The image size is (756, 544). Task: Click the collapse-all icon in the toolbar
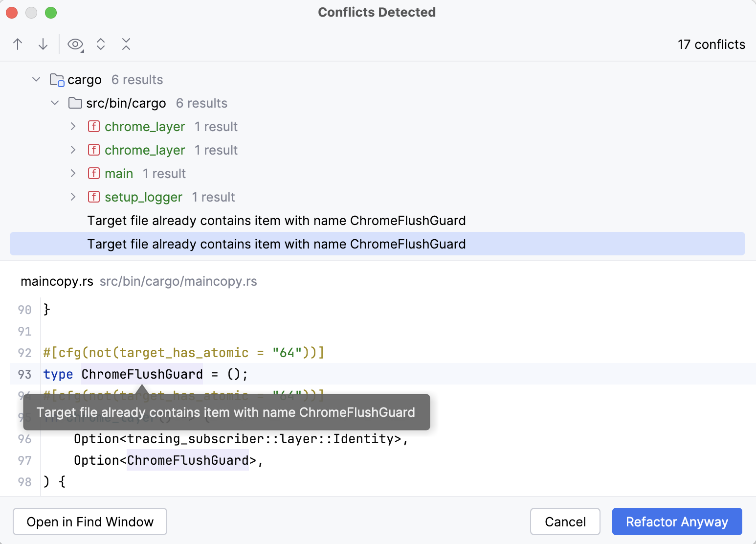tap(126, 44)
